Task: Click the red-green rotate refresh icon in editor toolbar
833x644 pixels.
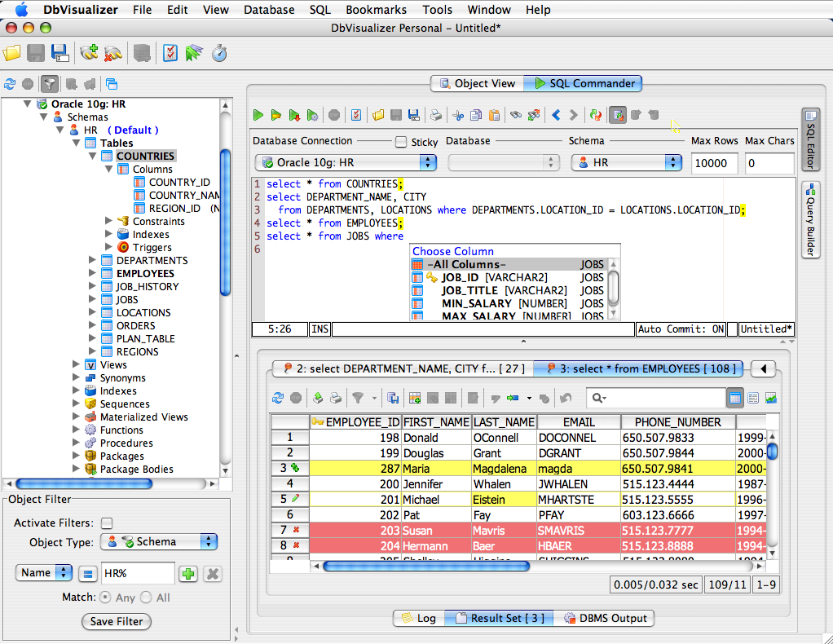Action: point(596,115)
